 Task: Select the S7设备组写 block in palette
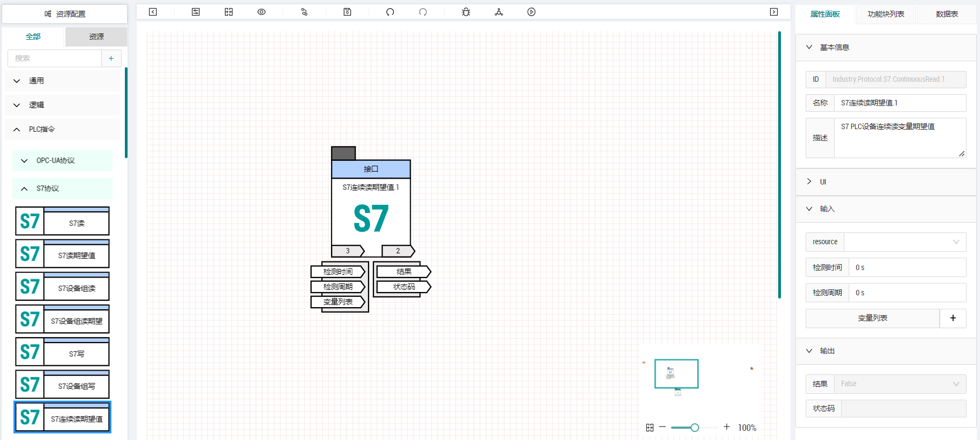[62, 384]
